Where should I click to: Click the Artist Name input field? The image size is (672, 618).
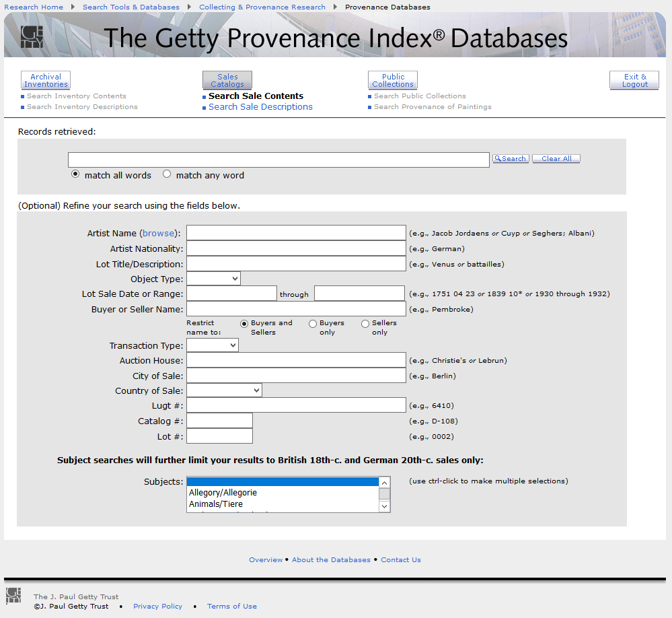click(296, 233)
